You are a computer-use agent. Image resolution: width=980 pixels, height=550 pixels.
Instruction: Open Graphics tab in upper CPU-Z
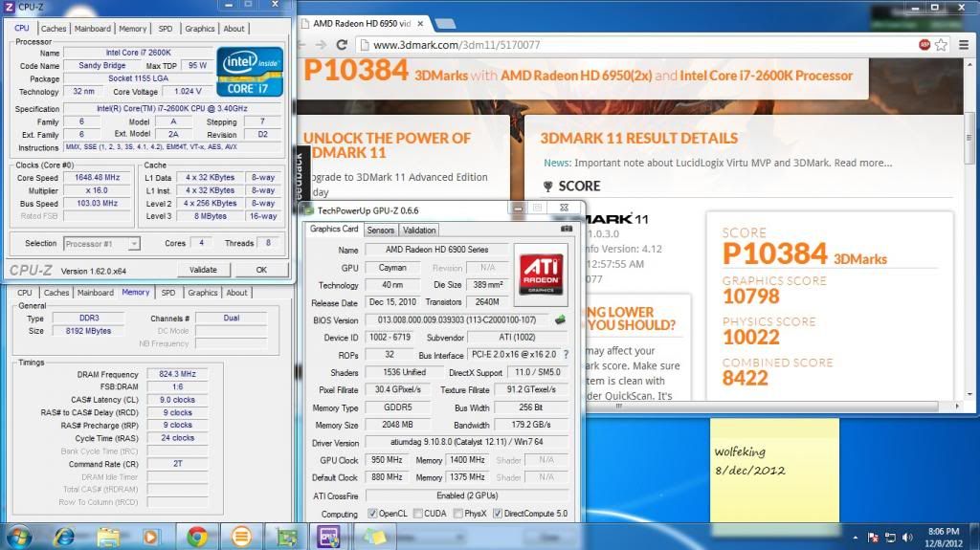[200, 29]
